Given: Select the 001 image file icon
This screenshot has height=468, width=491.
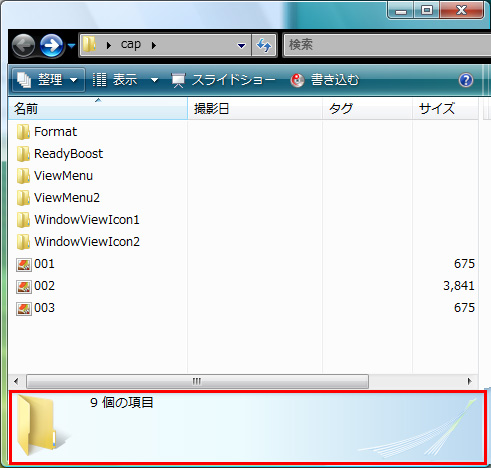Looking at the screenshot, I should click(24, 265).
